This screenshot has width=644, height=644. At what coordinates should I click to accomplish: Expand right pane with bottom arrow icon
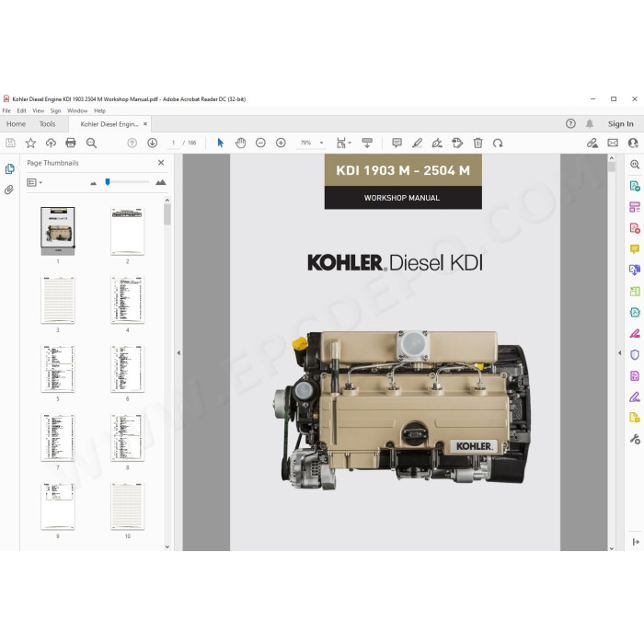tap(636, 542)
